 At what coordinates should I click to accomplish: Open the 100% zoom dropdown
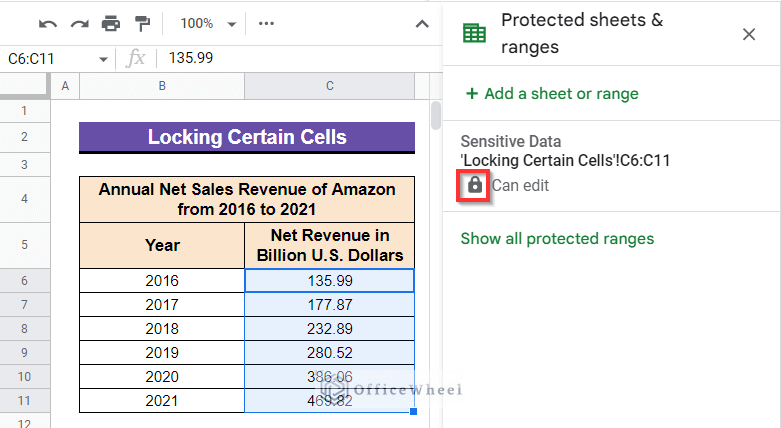(207, 23)
